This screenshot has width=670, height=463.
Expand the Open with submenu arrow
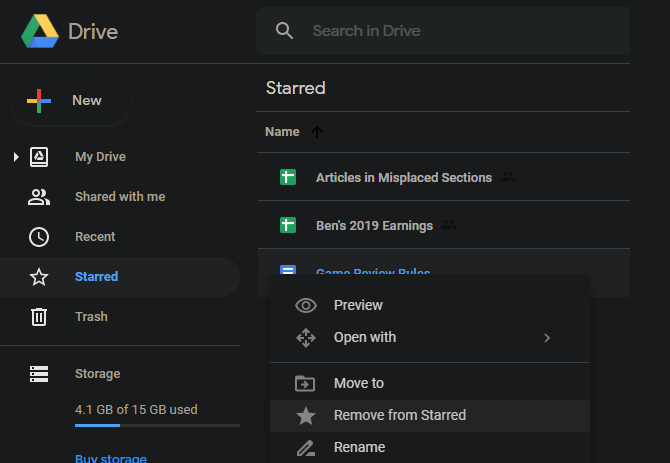pos(547,338)
